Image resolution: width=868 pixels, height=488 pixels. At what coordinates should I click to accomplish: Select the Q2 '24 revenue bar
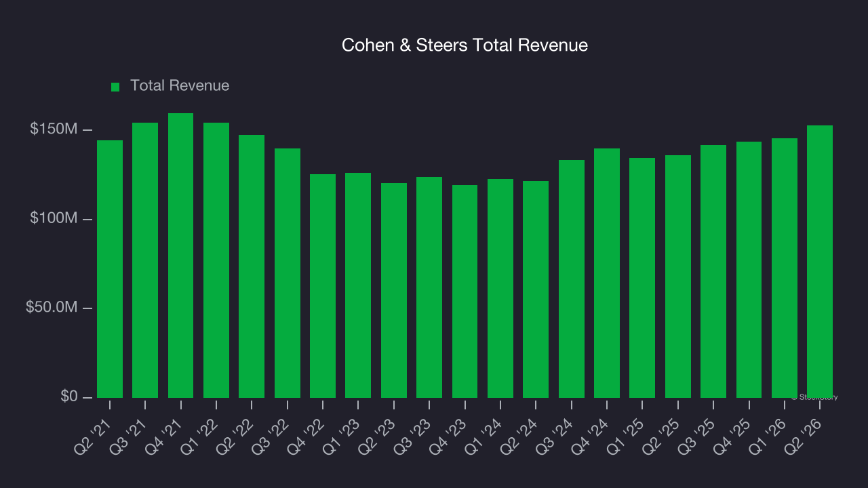click(x=536, y=289)
